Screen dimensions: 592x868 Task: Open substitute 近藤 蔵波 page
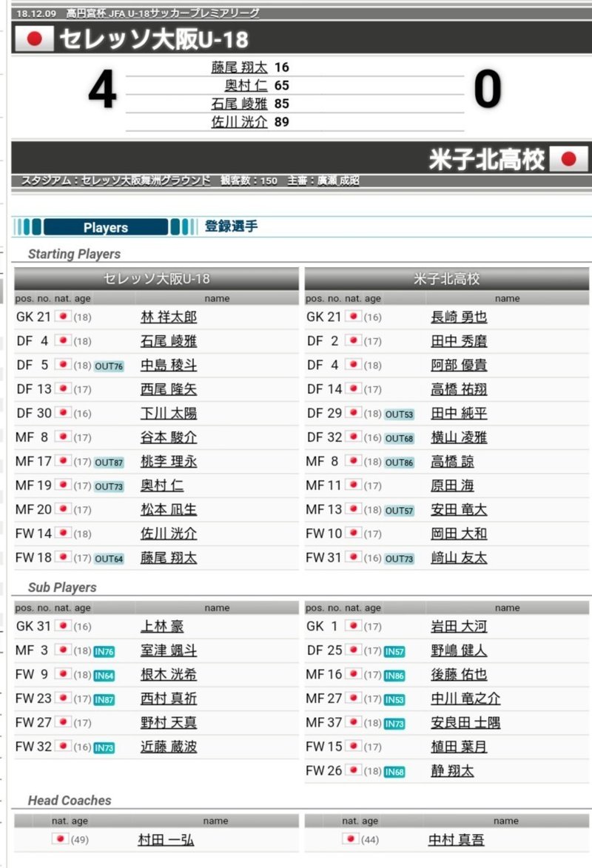pyautogui.click(x=169, y=747)
